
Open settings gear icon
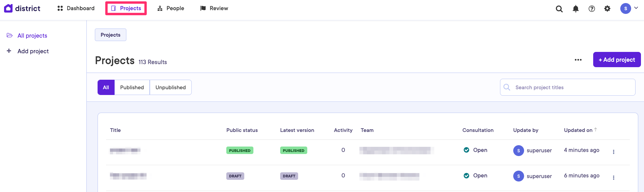click(x=607, y=9)
